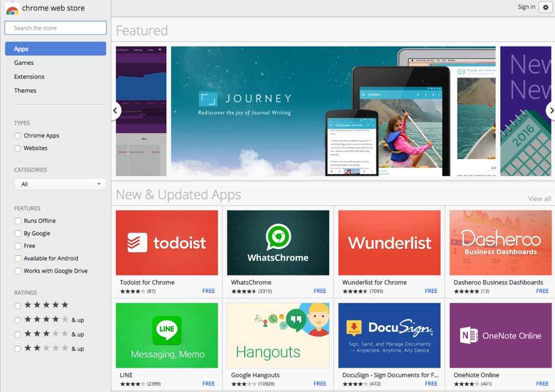
Task: Click FREE button for Todoist for Chrome
Action: (x=209, y=291)
